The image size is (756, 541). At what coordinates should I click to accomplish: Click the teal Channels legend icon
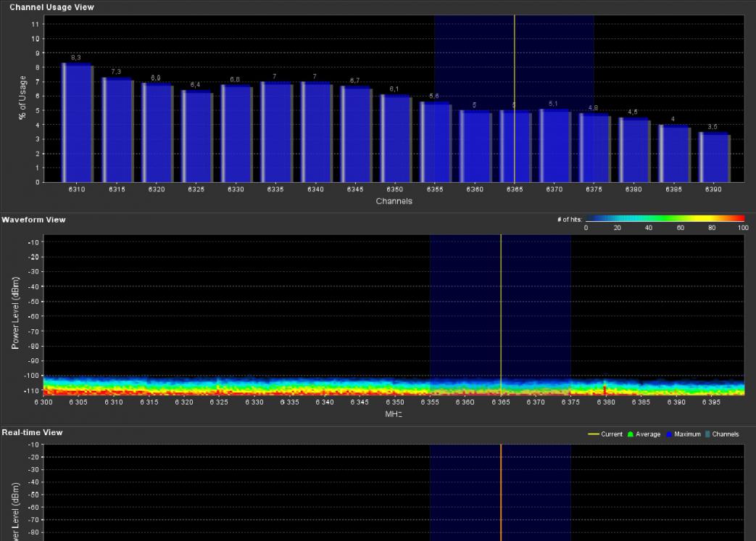707,434
